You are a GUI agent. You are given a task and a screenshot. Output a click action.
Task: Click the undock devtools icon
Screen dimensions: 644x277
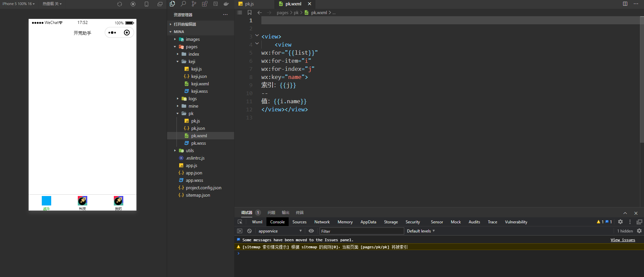(639, 222)
